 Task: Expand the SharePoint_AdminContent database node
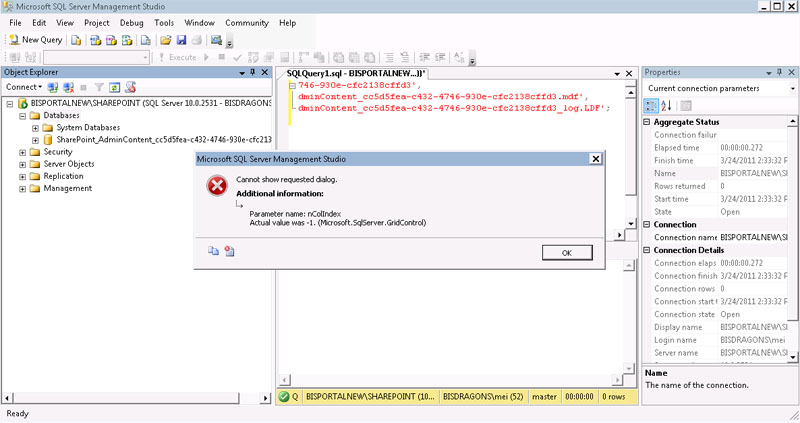(35, 140)
